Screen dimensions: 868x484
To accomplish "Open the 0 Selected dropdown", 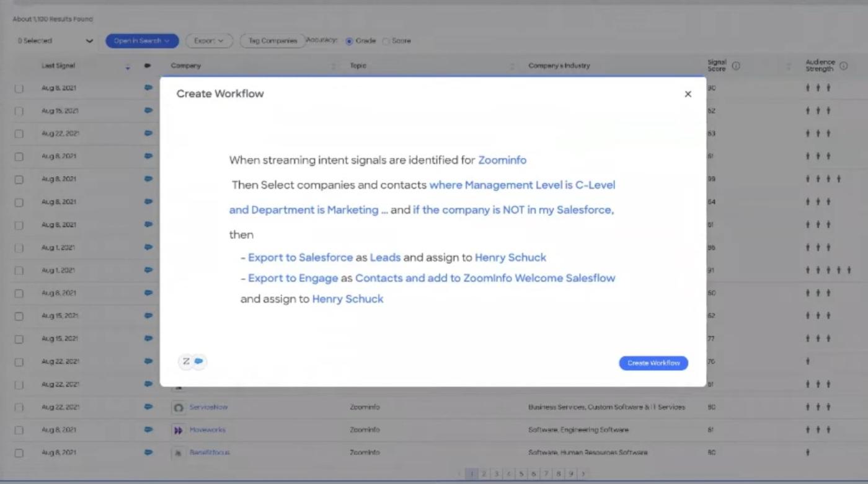I will 55,41.
